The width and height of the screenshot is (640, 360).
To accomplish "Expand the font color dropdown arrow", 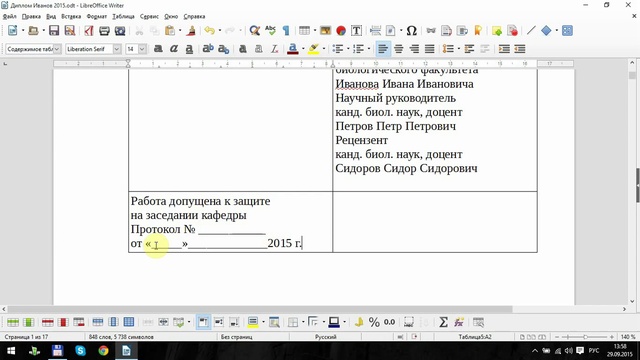I will (x=303, y=49).
